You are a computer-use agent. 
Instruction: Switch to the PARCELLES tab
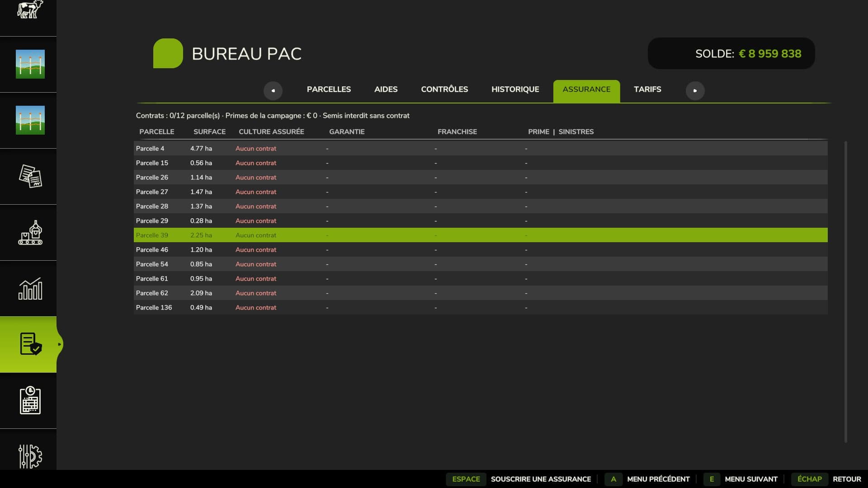[x=329, y=89]
